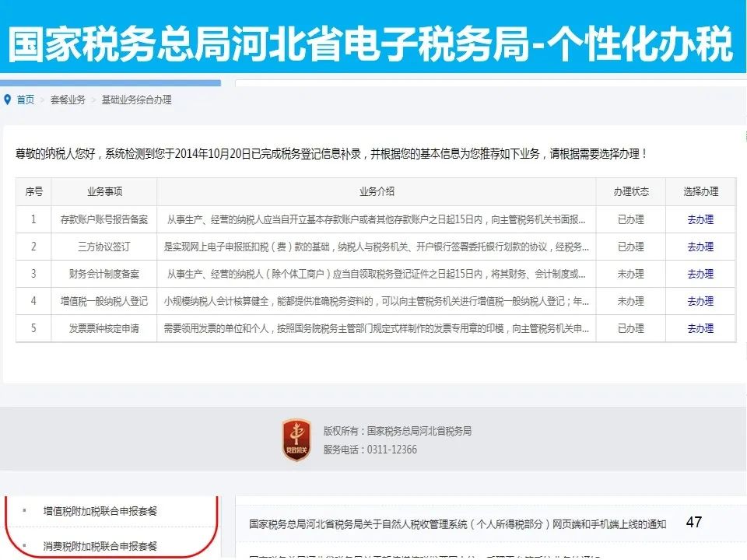The height and width of the screenshot is (560, 747).
Task: Click introduction text beginning 是实现网上电子申报
Action: [377, 247]
